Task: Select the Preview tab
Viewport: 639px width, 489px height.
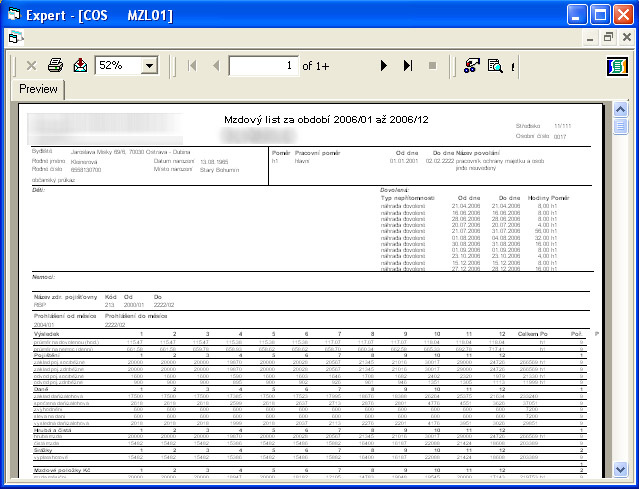Action: click(x=39, y=89)
